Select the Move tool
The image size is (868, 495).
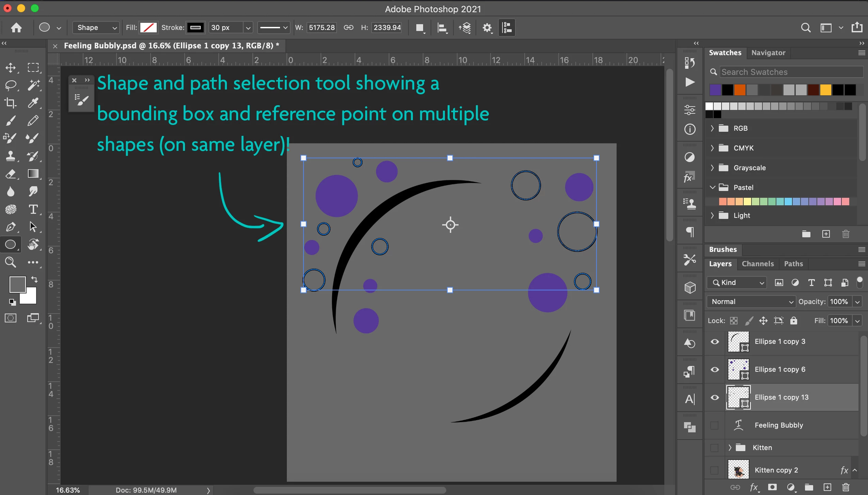click(x=11, y=67)
